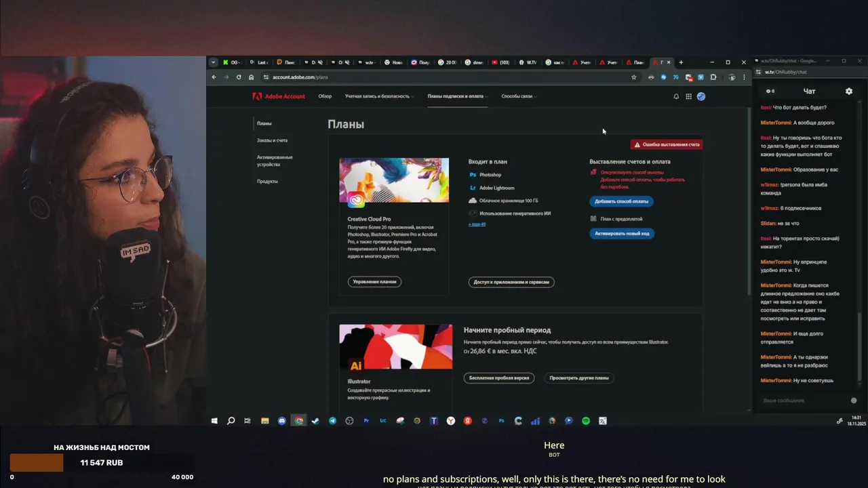Open Spotify from the taskbar
The height and width of the screenshot is (488, 868).
pyautogui.click(x=586, y=421)
